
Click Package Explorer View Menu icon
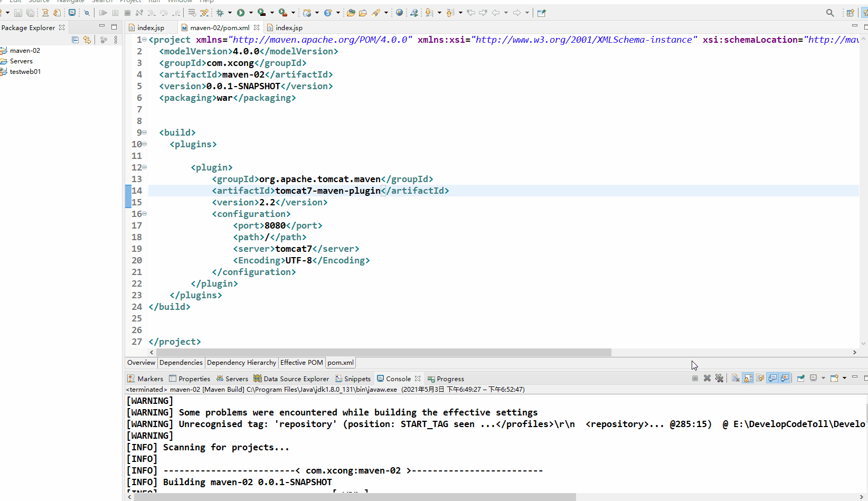coord(116,40)
